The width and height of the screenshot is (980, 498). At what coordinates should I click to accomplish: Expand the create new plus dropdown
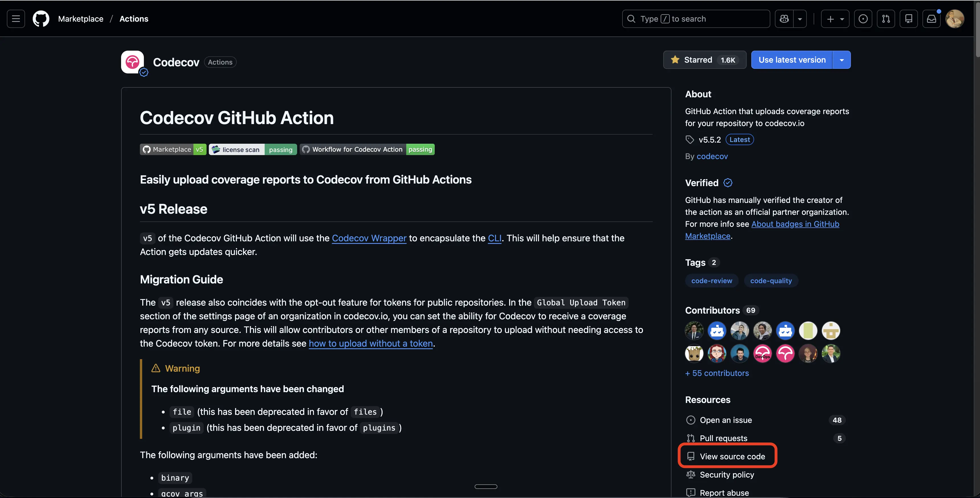pos(835,18)
